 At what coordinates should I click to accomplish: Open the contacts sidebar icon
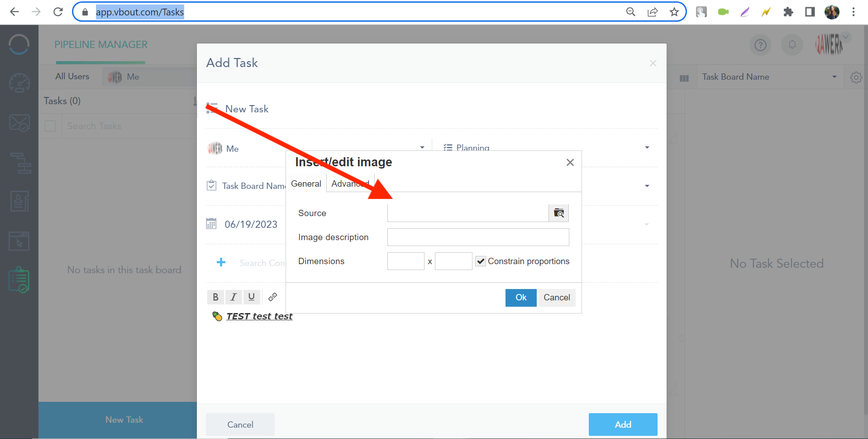[x=19, y=201]
